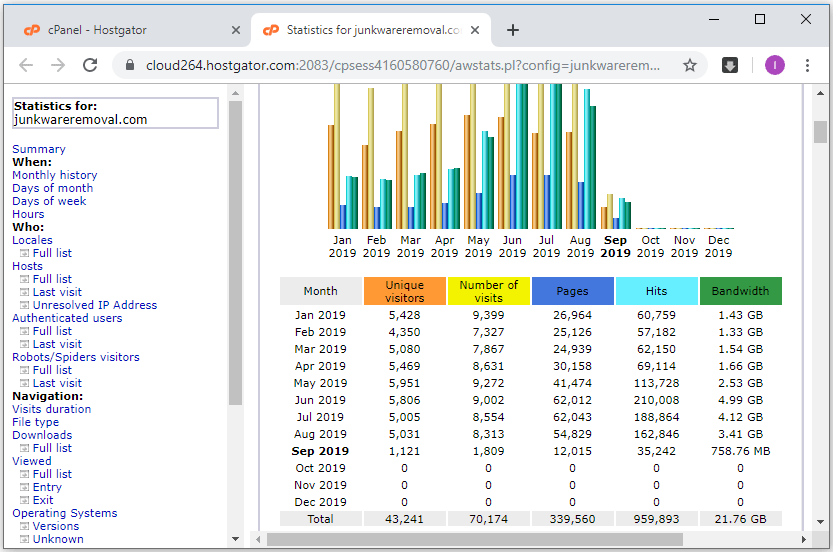Click the browser back arrow icon
833x552 pixels.
point(26,65)
